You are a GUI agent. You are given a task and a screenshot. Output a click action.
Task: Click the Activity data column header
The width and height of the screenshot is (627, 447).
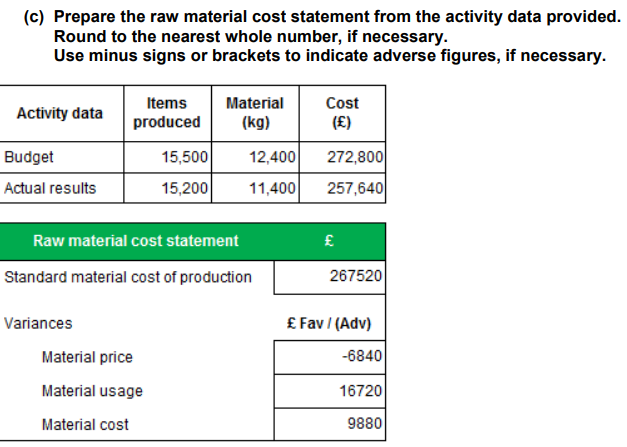[x=60, y=113]
